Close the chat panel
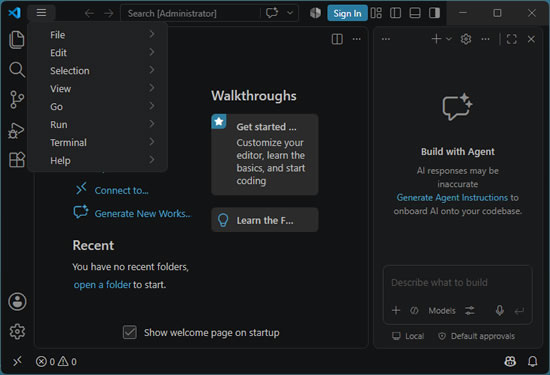Screen dimensions: 550x375 click(531, 39)
